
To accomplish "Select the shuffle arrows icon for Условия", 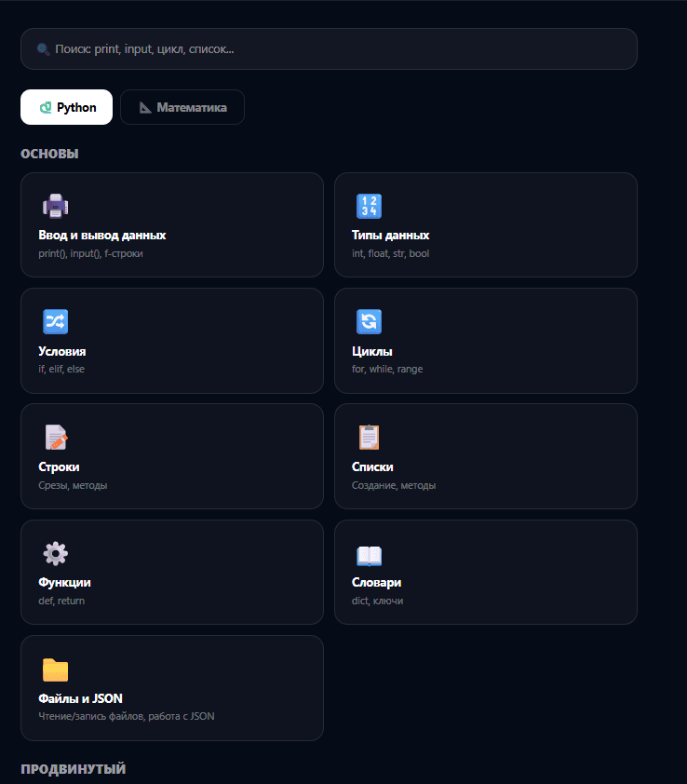I will (x=55, y=322).
